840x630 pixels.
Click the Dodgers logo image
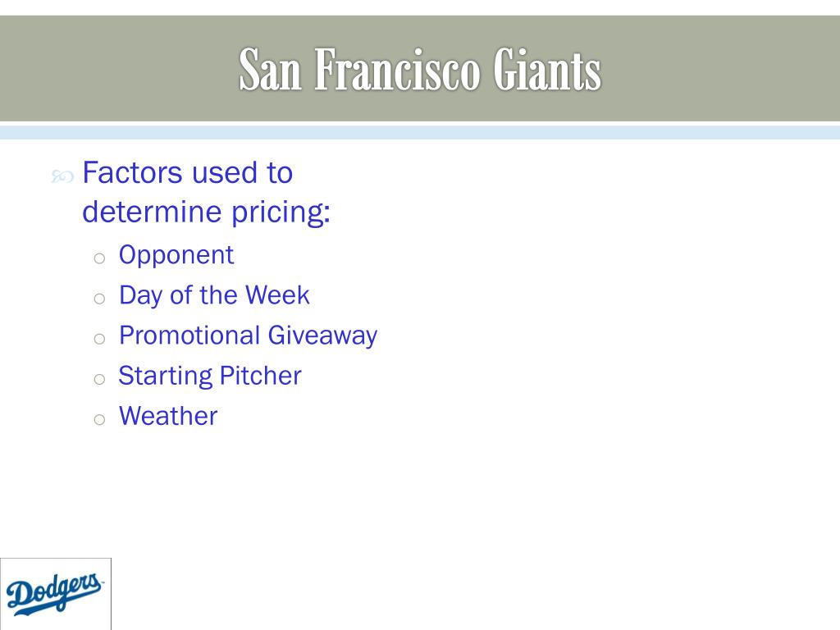tap(56, 594)
